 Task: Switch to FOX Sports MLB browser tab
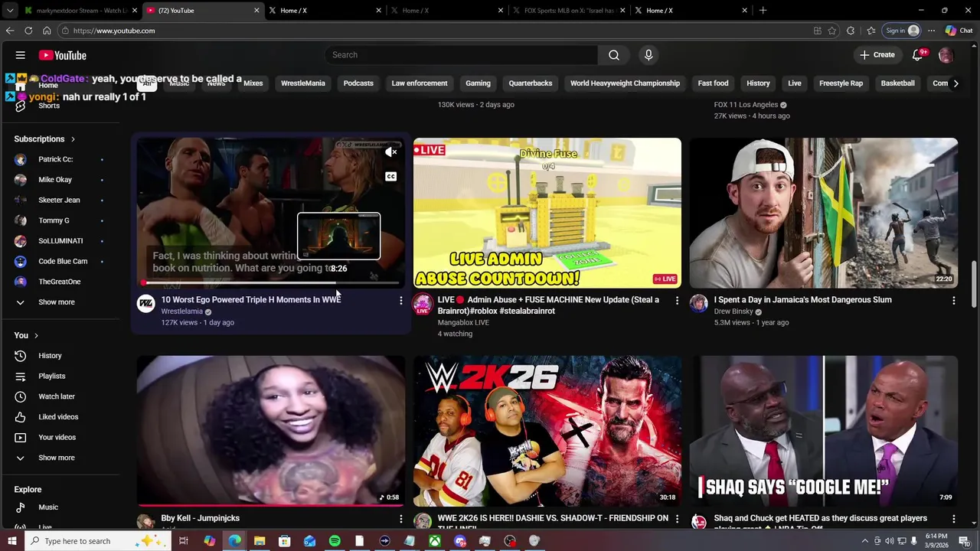coord(567,11)
